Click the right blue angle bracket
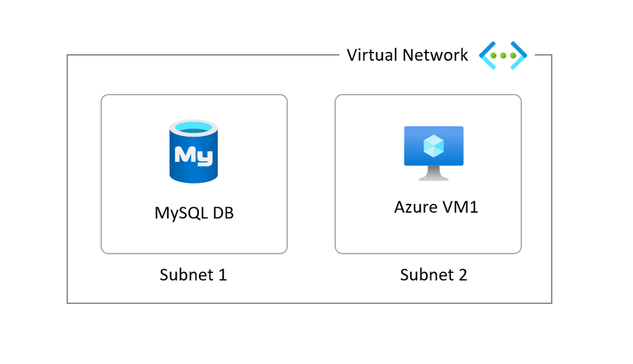This screenshot has width=633, height=364. (519, 55)
